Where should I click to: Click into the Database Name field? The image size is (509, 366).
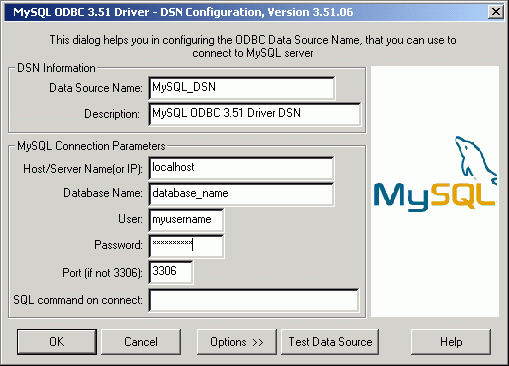(241, 194)
